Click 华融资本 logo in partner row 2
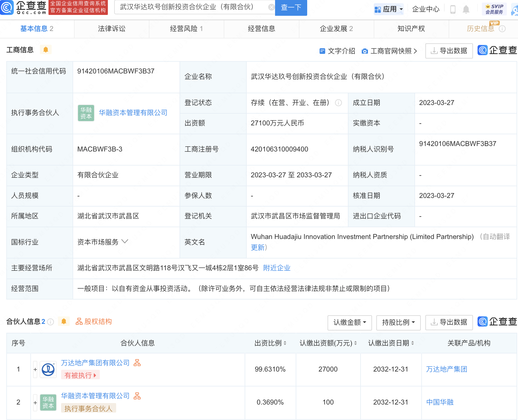 [48, 402]
